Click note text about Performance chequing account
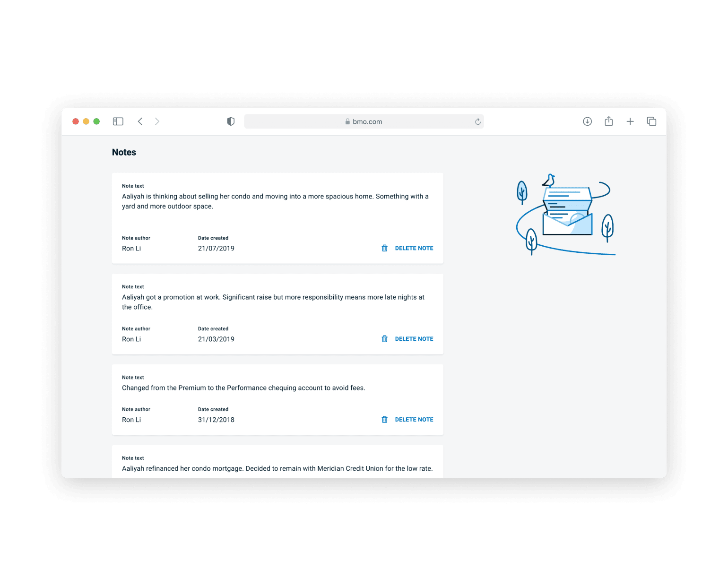Viewport: 728px width, 586px height. (x=243, y=388)
